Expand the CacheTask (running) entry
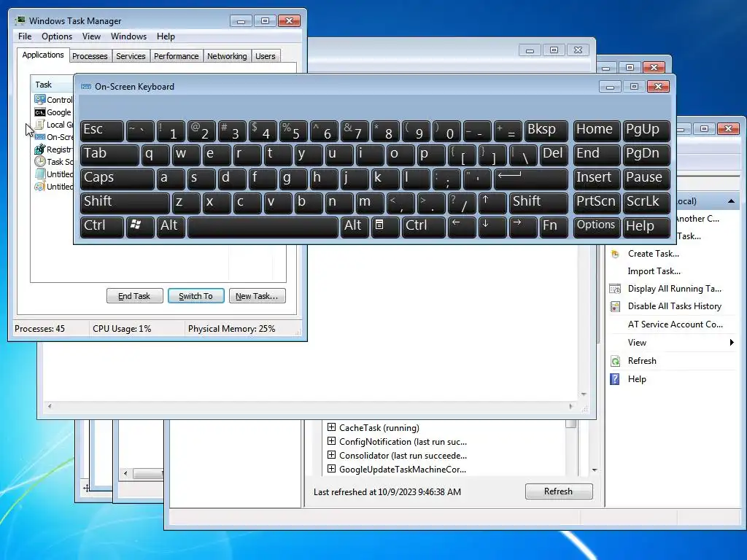 coord(332,427)
